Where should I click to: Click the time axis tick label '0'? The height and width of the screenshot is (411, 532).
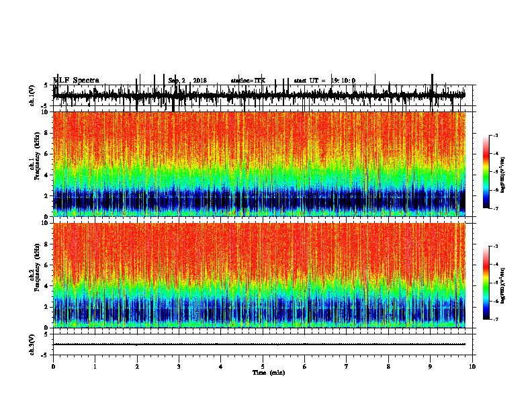pyautogui.click(x=53, y=367)
